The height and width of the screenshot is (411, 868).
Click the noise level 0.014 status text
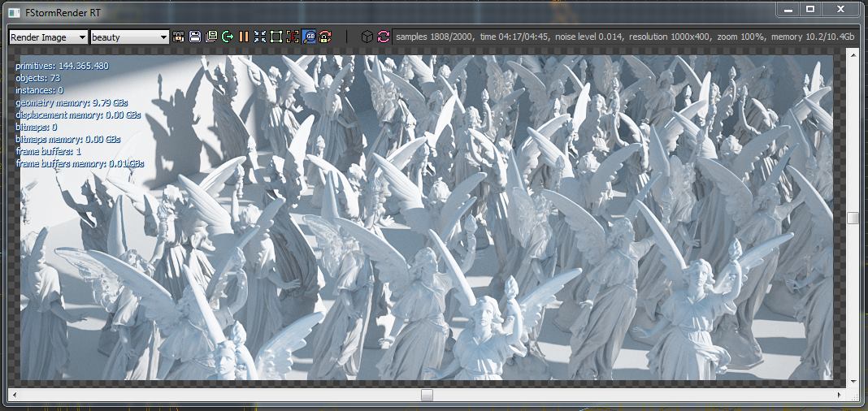pyautogui.click(x=588, y=37)
